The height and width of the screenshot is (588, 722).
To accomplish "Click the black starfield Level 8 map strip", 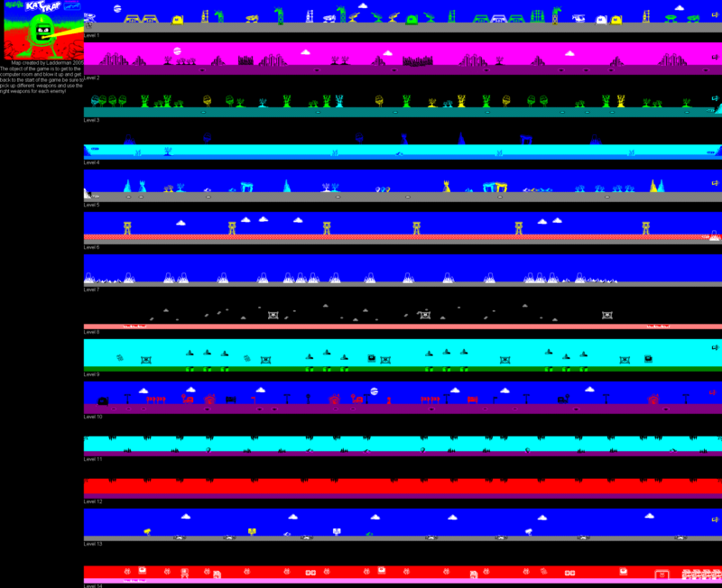I will [402, 312].
